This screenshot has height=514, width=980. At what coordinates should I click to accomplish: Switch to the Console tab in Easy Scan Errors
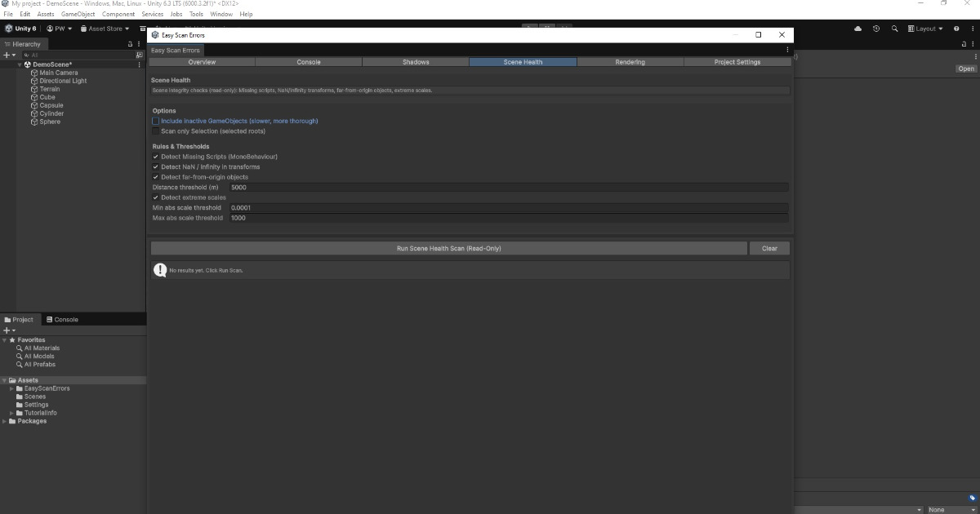coord(309,62)
